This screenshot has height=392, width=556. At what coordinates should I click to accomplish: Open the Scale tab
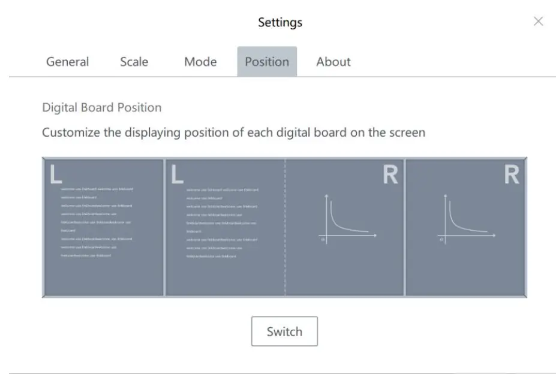(x=134, y=61)
